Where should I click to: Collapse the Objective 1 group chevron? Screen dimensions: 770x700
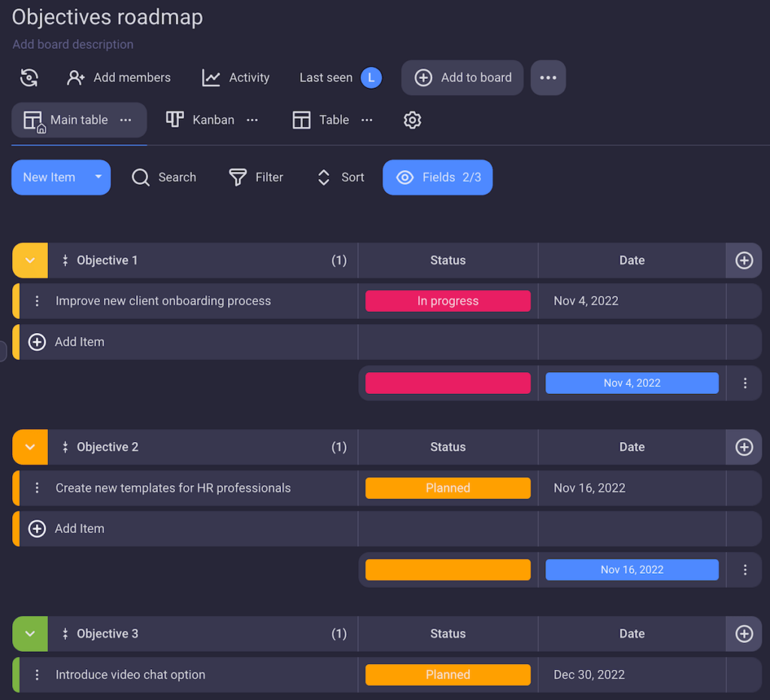coord(30,260)
